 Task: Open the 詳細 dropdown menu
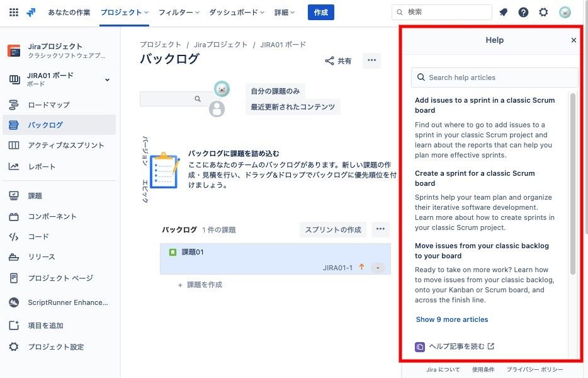tap(285, 13)
